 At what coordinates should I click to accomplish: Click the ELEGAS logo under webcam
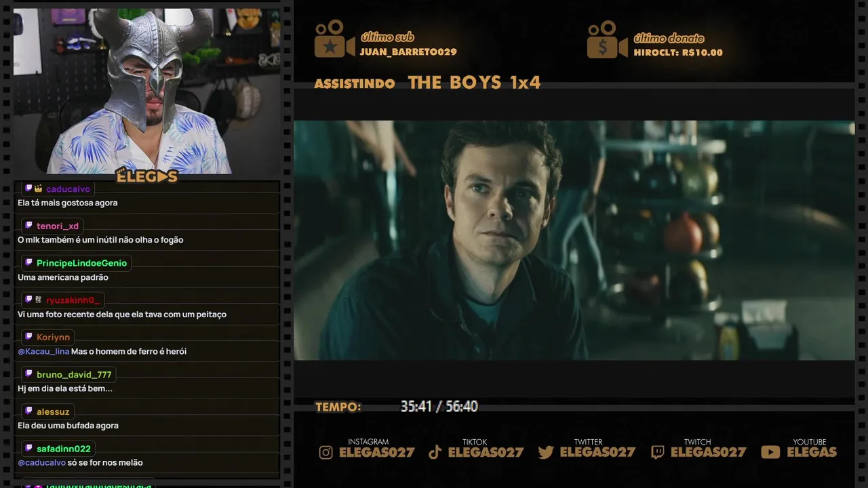tap(146, 176)
